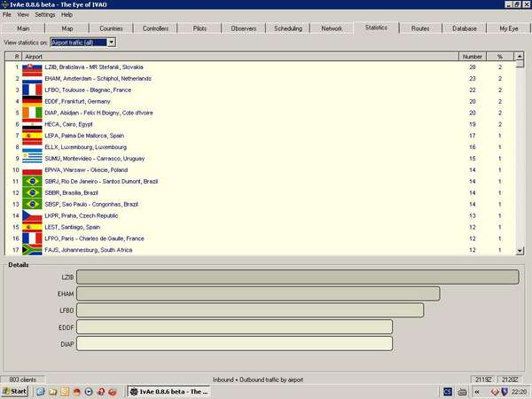Click the 800 clients status bar entry

(23, 379)
